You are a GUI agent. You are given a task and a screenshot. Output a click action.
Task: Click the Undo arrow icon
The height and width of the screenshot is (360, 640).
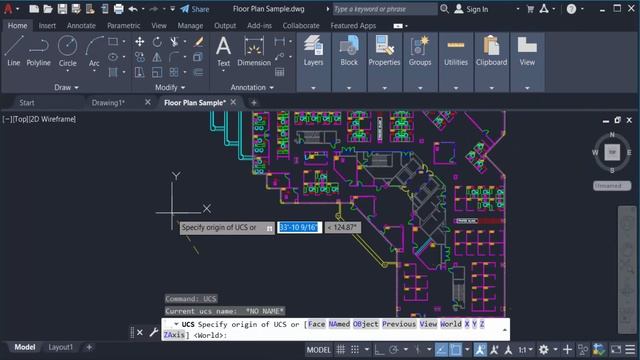point(133,9)
